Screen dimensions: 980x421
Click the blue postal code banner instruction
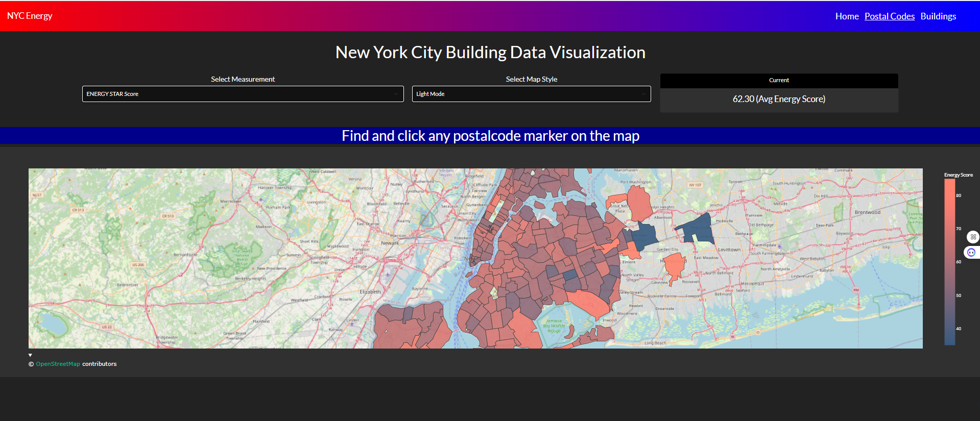click(x=490, y=136)
